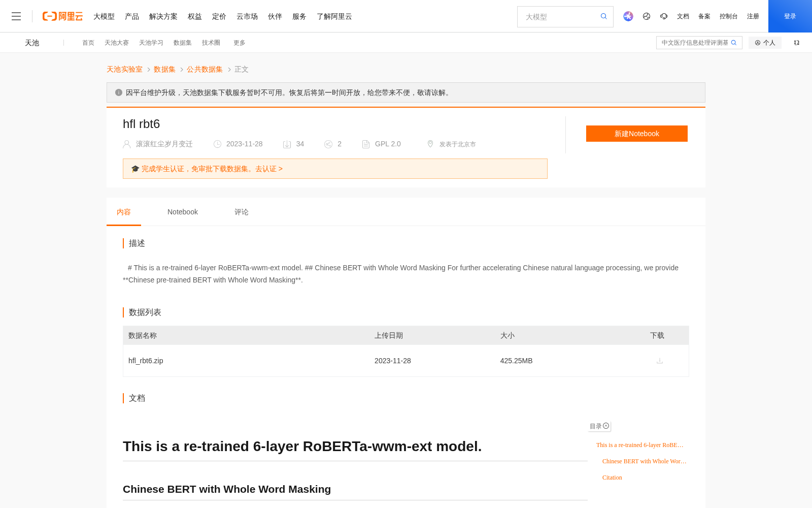
Task: Open 技术圈 in sub navigation
Action: click(211, 43)
